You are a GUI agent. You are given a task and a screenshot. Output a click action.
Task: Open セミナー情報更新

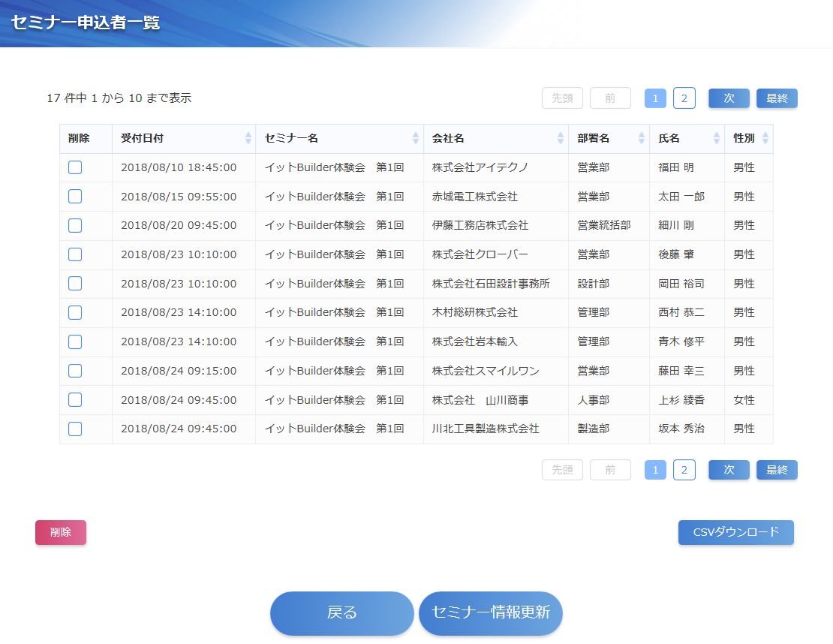point(491,612)
